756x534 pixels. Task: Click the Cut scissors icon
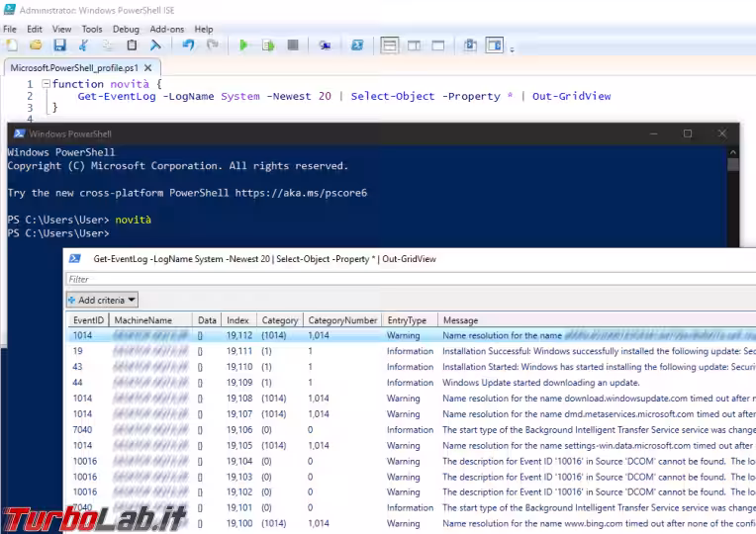(x=83, y=45)
